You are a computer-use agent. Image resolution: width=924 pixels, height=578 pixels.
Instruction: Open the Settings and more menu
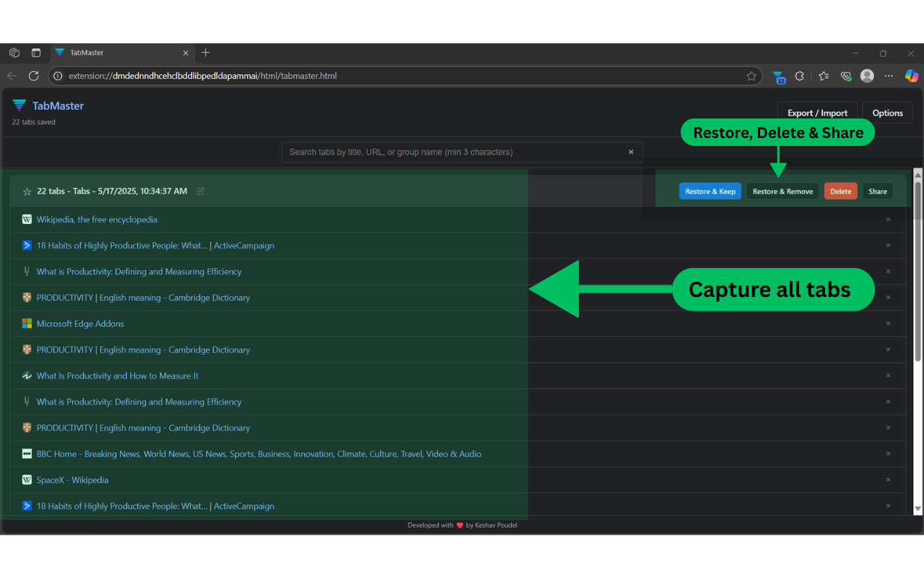point(889,76)
